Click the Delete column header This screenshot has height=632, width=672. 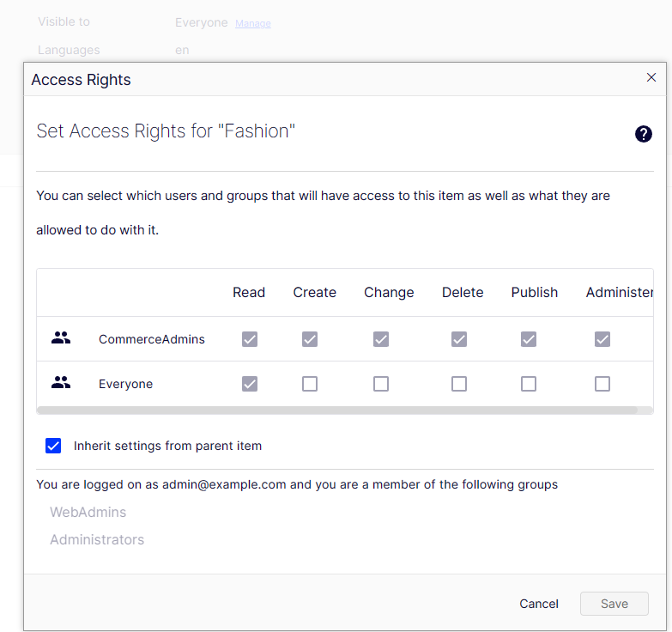coord(463,293)
